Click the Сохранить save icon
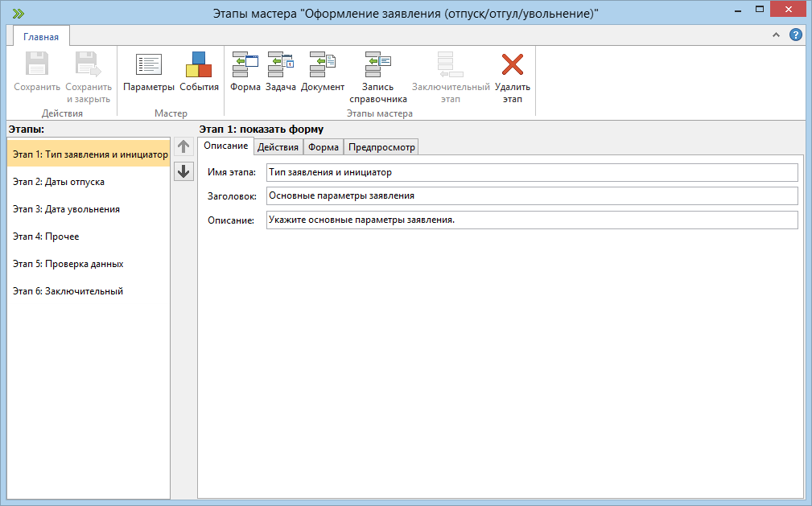 pyautogui.click(x=37, y=64)
